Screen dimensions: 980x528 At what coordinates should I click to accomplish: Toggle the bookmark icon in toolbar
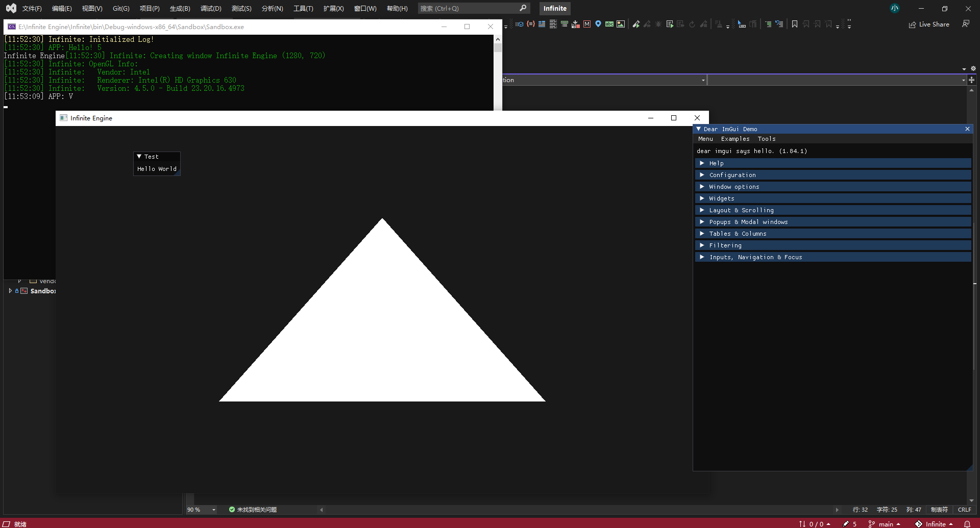pyautogui.click(x=795, y=24)
